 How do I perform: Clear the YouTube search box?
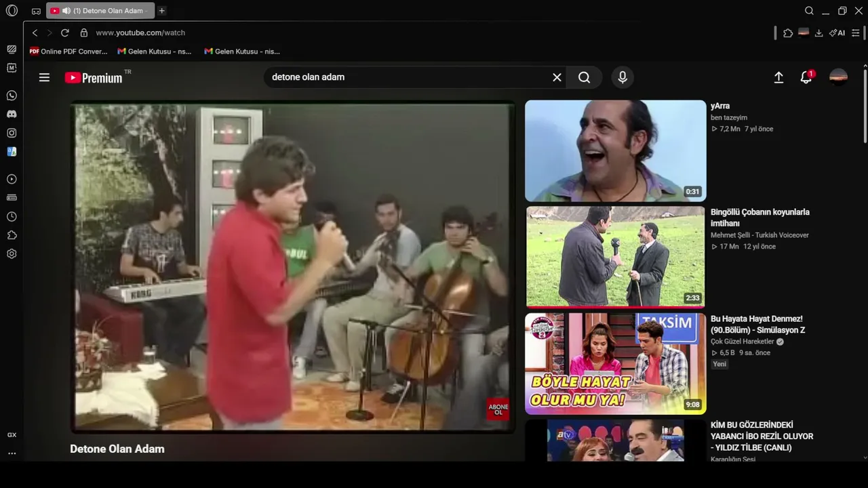pyautogui.click(x=557, y=77)
